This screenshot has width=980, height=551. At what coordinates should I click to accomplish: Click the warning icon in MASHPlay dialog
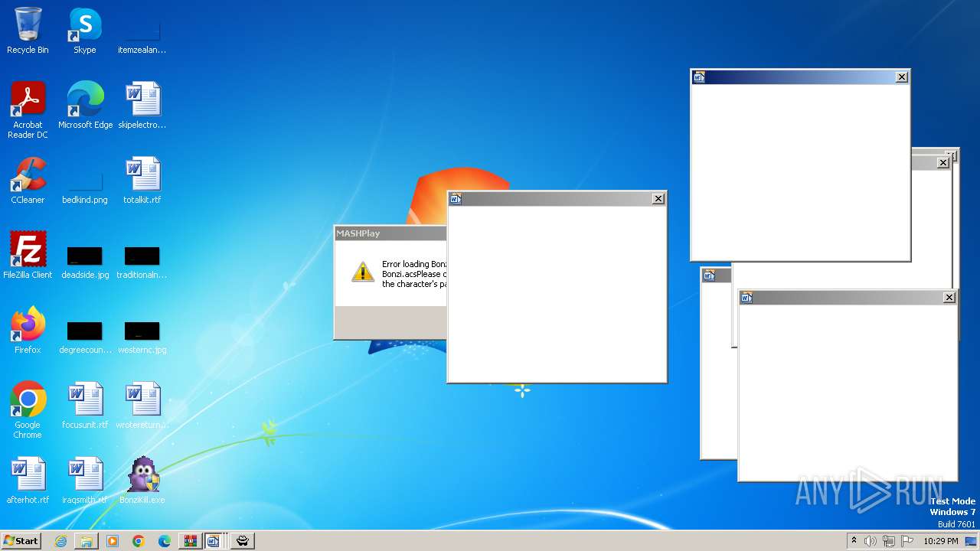tap(363, 272)
